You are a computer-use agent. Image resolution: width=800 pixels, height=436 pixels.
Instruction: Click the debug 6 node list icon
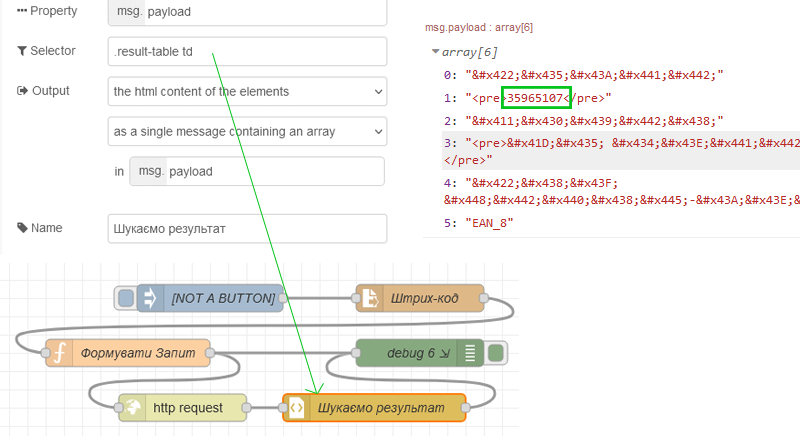pos(469,353)
